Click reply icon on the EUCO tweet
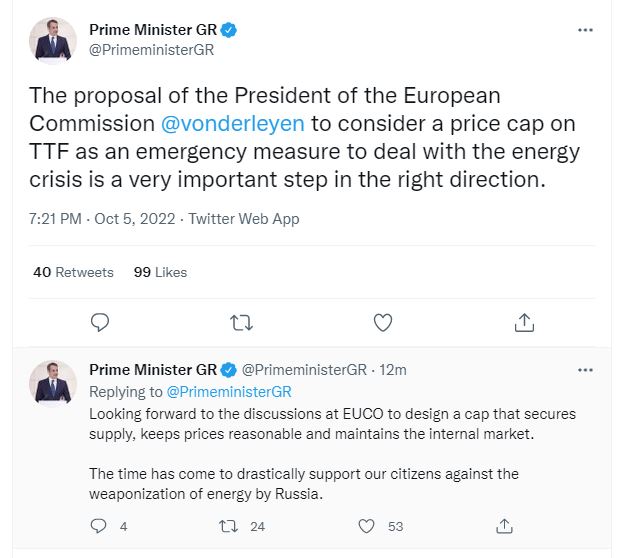Viewport: 621px width, 558px height. tap(99, 525)
